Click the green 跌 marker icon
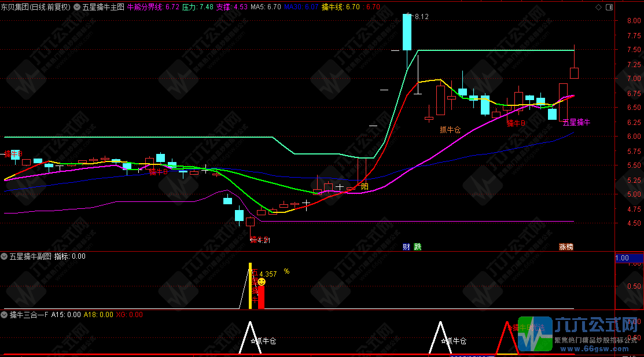This screenshot has height=357, width=644. tap(417, 246)
